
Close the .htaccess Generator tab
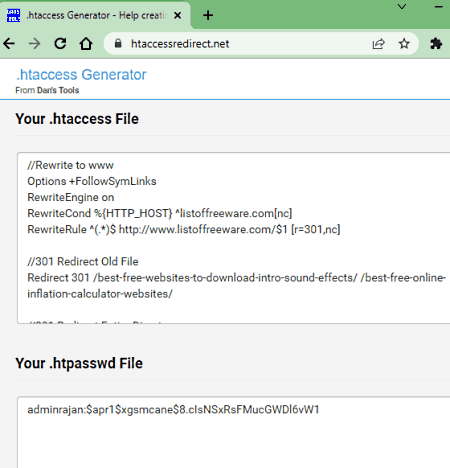(178, 15)
